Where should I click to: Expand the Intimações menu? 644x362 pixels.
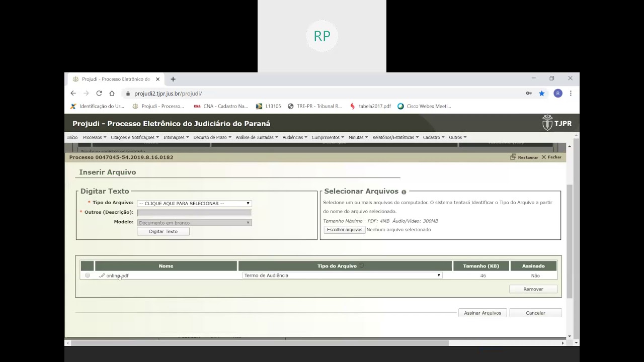176,137
